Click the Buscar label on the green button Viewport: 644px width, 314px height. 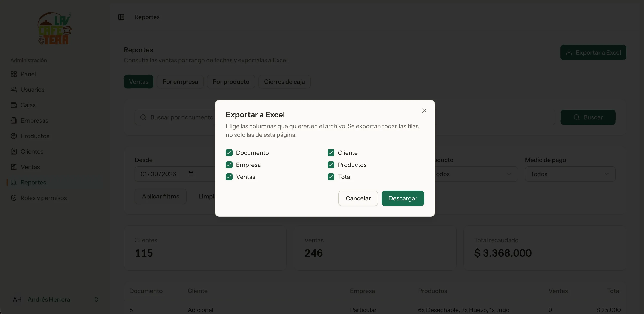coord(593,117)
